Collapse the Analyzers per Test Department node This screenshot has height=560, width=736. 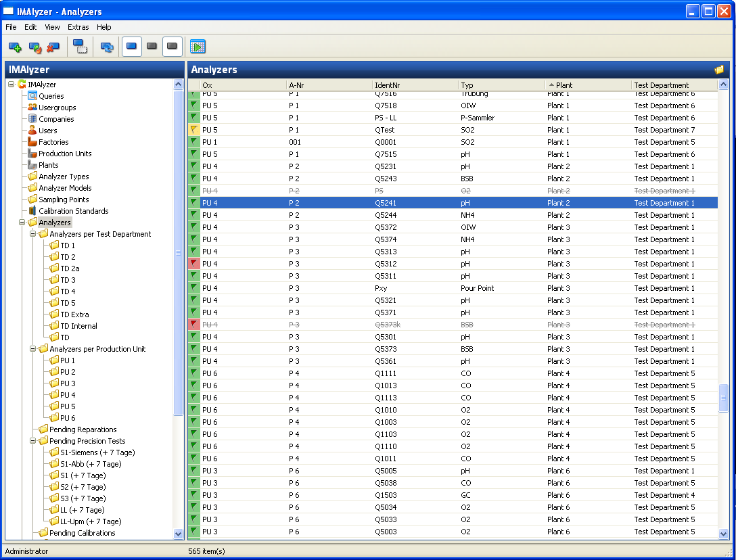[33, 234]
